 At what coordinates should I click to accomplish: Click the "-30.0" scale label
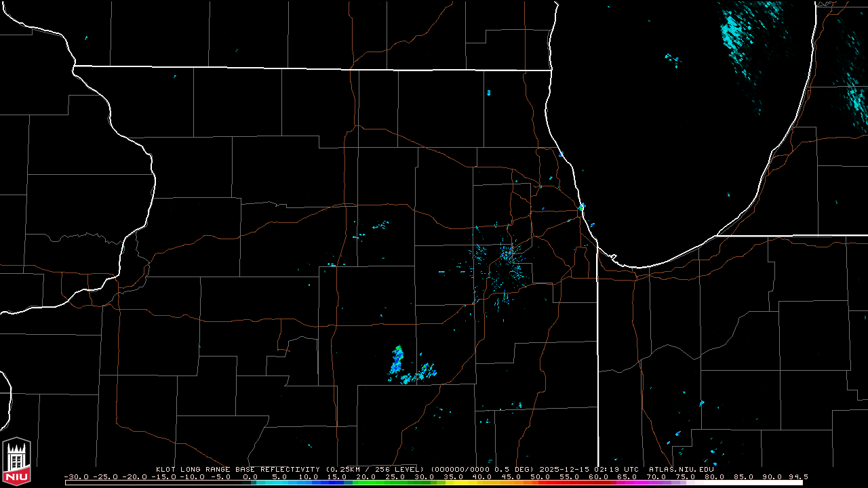pos(77,476)
